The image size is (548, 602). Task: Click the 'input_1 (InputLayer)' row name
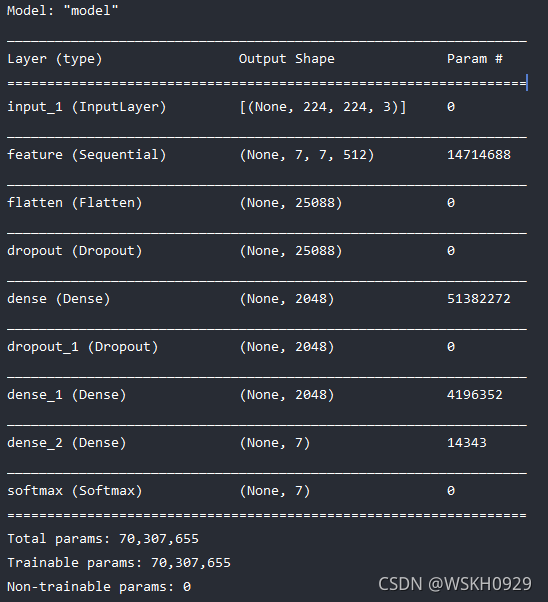pyautogui.click(x=87, y=107)
